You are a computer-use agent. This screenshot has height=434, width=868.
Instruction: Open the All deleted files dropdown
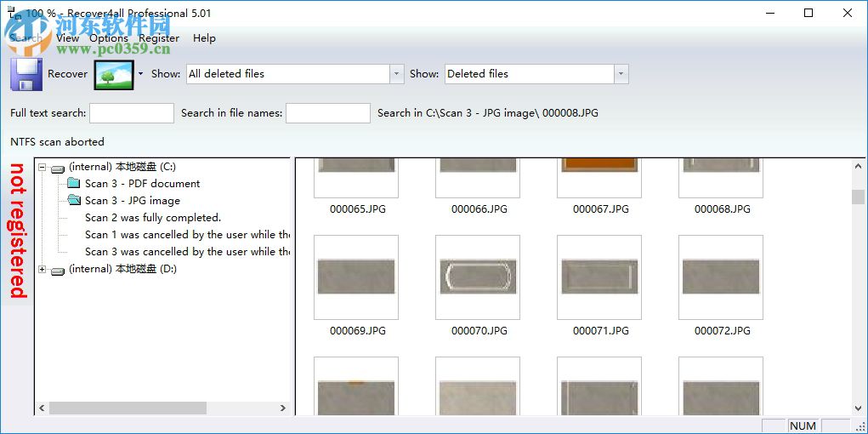click(396, 74)
